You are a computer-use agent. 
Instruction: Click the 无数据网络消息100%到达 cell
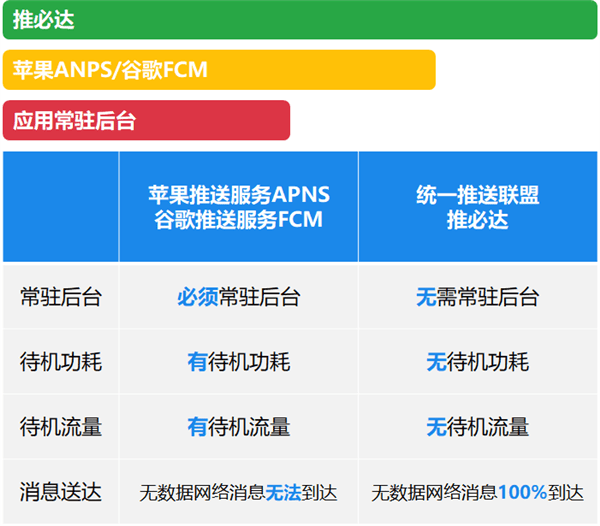(478, 492)
